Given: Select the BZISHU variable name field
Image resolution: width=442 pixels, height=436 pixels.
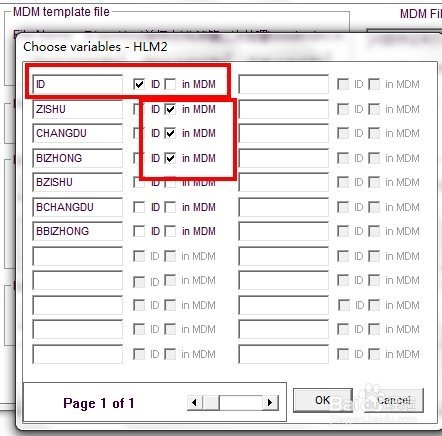Looking at the screenshot, I should click(x=78, y=182).
